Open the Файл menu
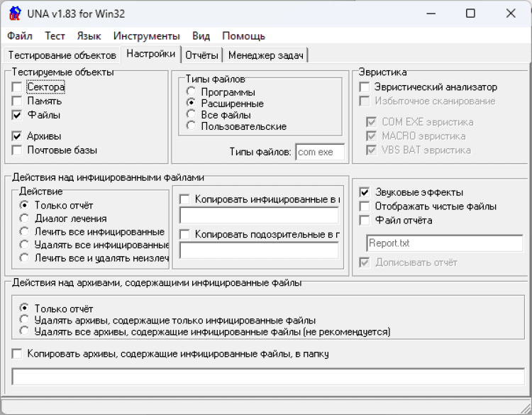This screenshot has width=532, height=415. pyautogui.click(x=20, y=36)
